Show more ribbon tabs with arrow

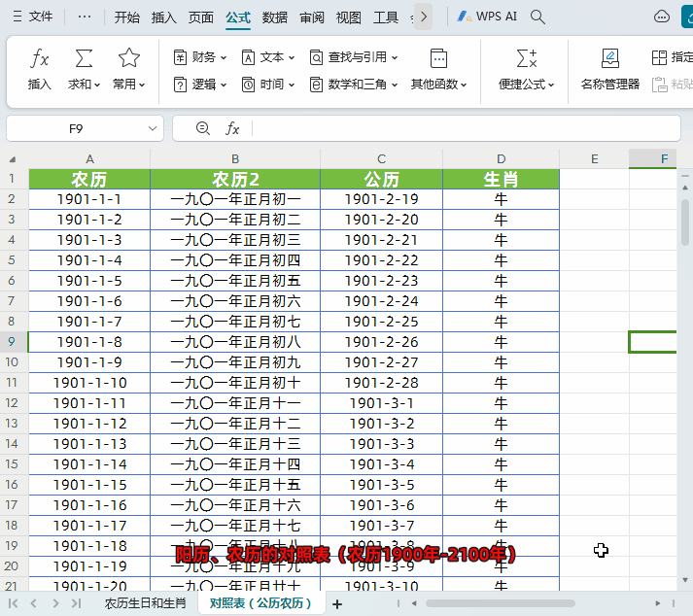[424, 17]
